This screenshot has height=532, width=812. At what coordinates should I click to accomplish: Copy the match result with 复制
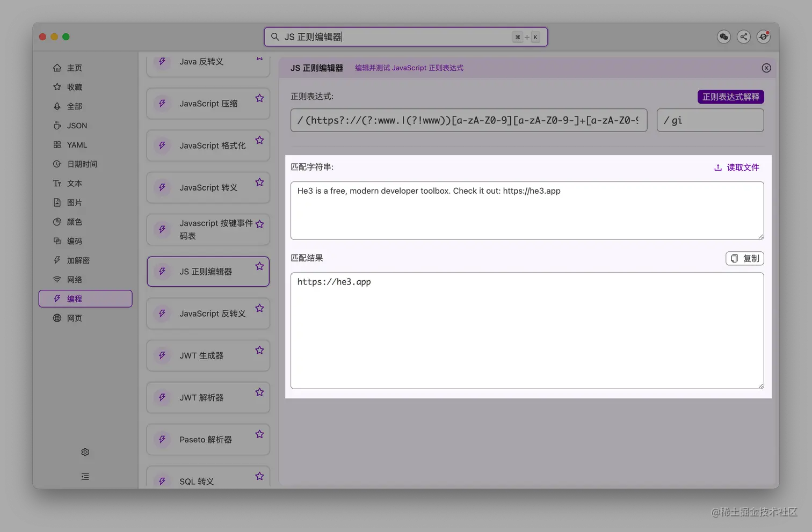744,258
